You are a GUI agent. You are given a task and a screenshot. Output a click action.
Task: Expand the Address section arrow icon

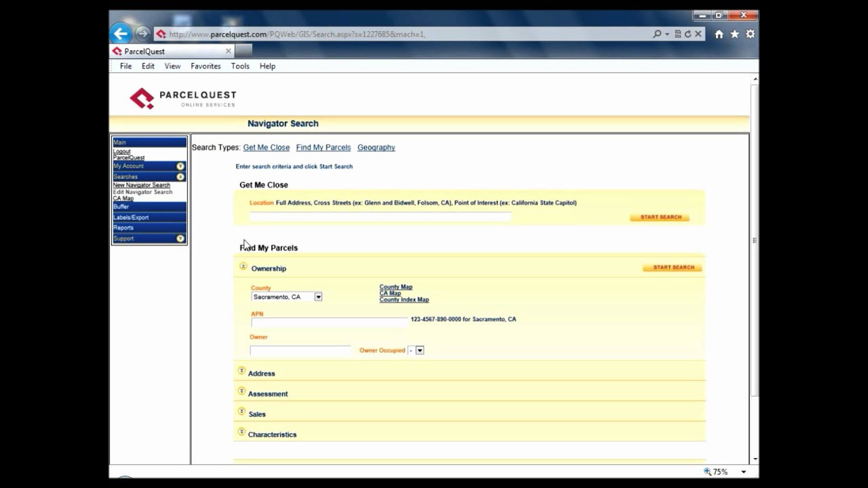pos(241,371)
